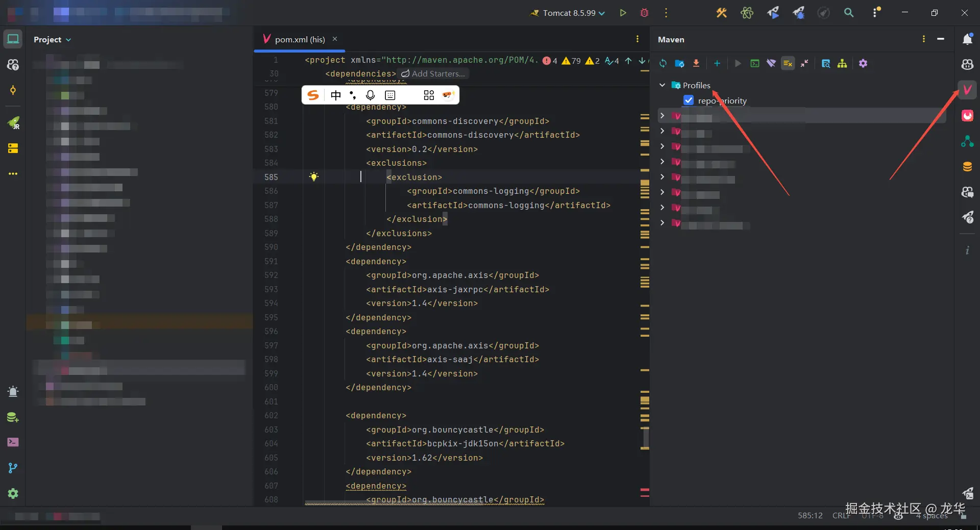Screen dimensions: 980x530
Task: Click the Profiles label in Maven tree
Action: point(696,85)
